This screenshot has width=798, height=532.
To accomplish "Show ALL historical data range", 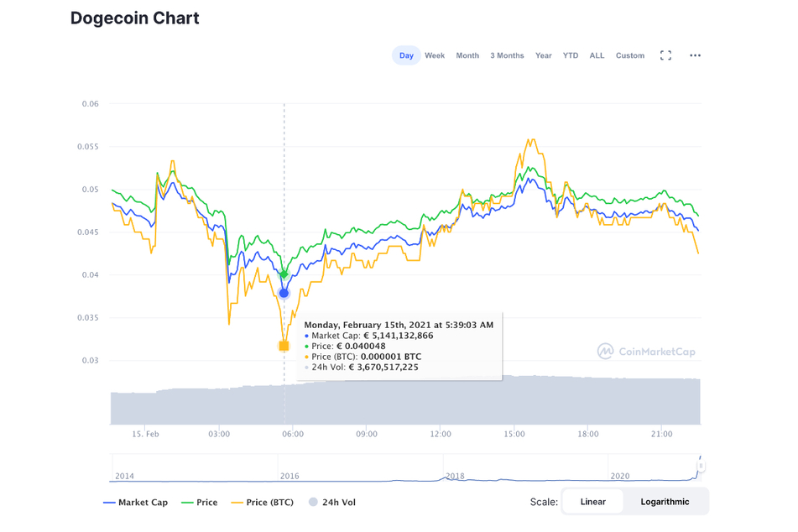I will [x=597, y=55].
